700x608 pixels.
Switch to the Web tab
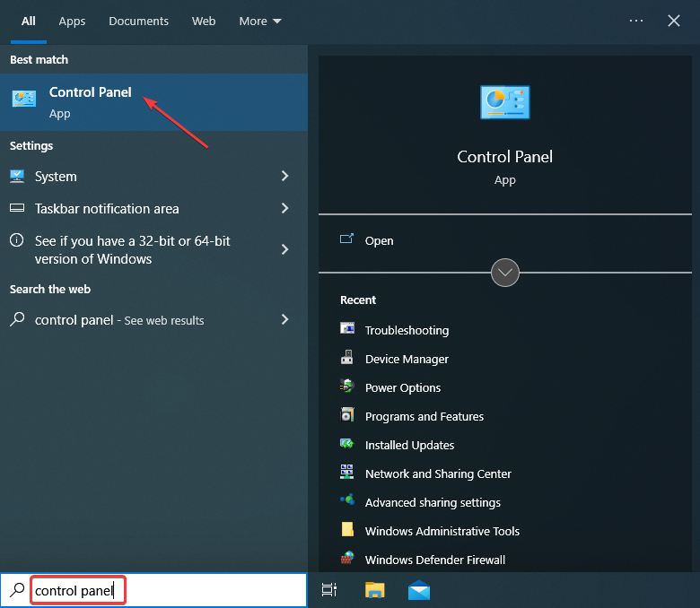pos(204,21)
